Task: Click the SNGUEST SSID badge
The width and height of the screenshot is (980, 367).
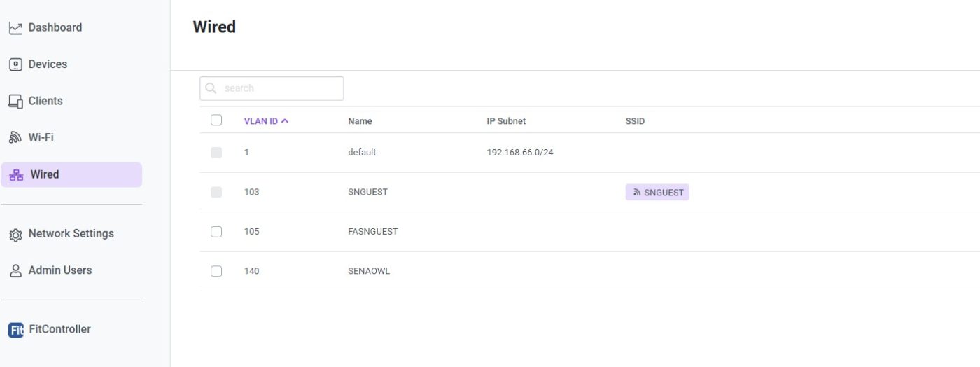Action: click(x=657, y=192)
